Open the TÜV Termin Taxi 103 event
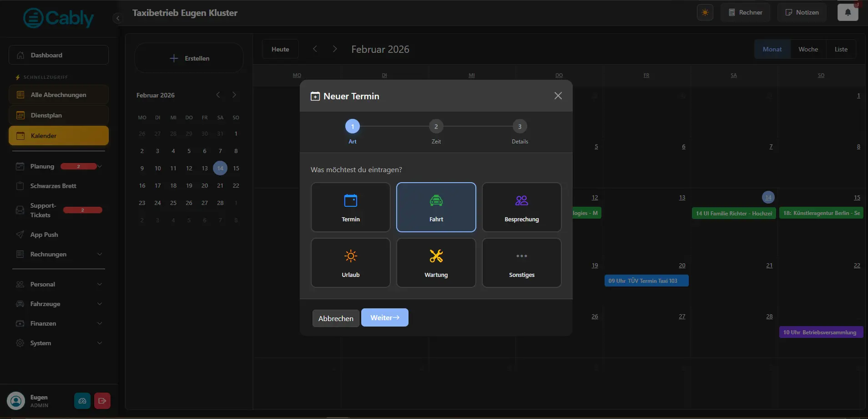Screen dimensions: 868x419 pos(646,281)
